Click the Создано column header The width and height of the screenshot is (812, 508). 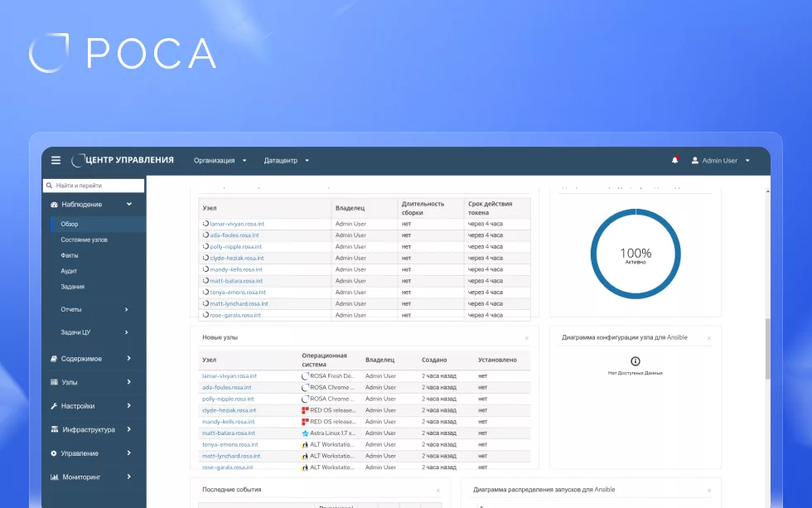tap(434, 360)
